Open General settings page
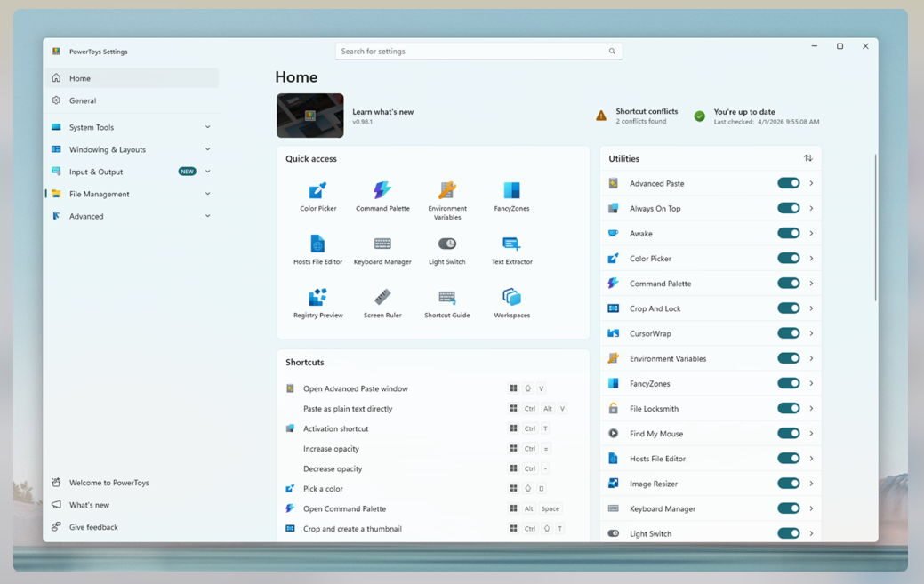The height and width of the screenshot is (584, 924). [x=132, y=100]
